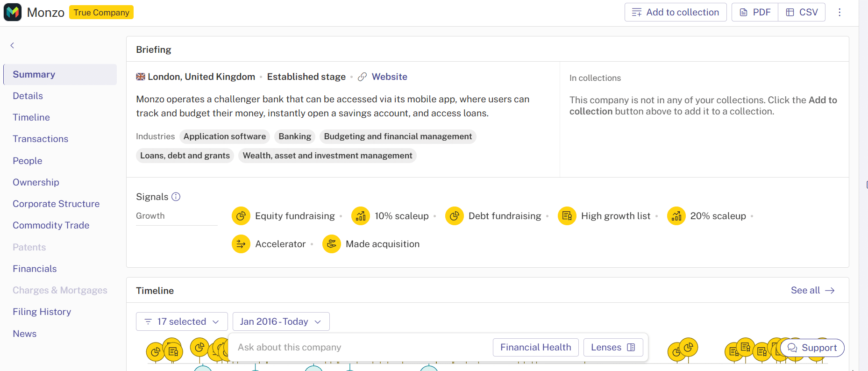Click Budgeting and financial management tag
The image size is (868, 371).
398,136
